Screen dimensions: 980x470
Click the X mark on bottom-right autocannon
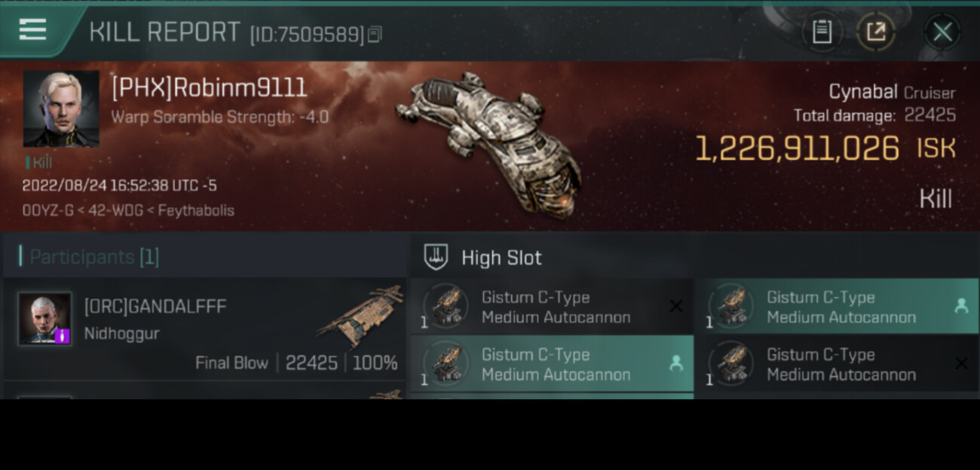[x=961, y=363]
